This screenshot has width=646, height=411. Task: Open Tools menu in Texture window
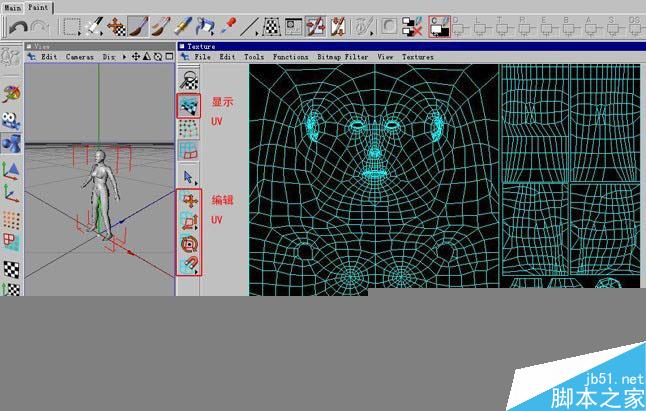coord(254,57)
